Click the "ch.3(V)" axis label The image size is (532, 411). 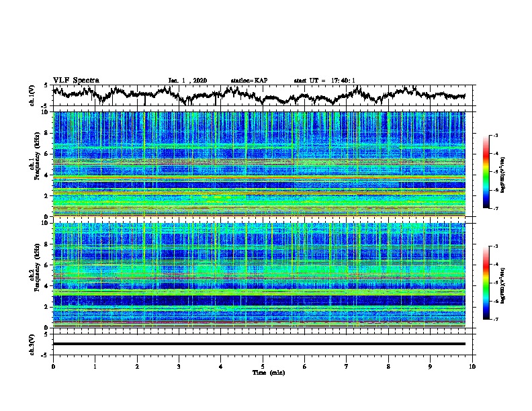(x=32, y=345)
